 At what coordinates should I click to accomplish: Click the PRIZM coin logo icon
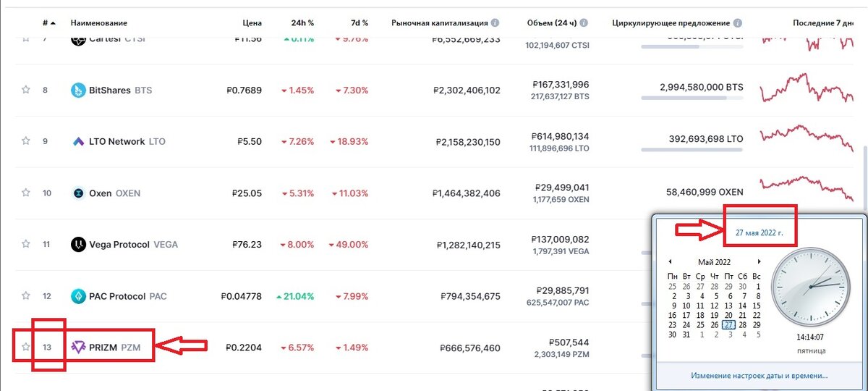pos(78,348)
